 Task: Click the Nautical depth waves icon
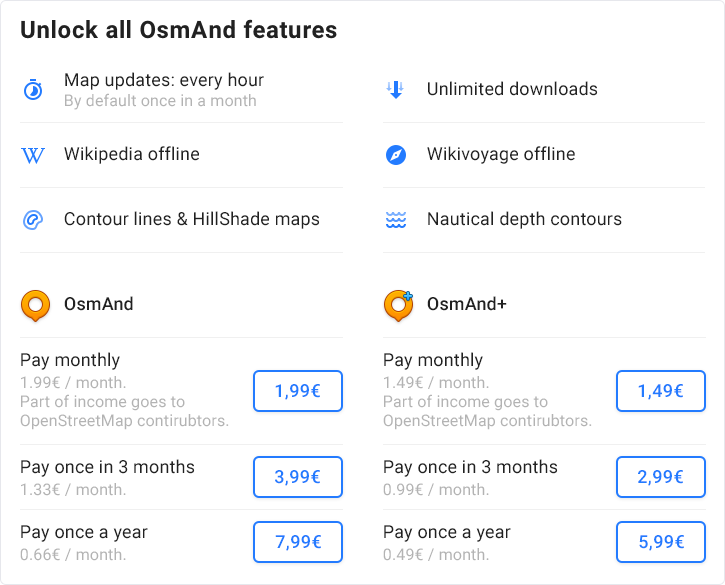pos(396,220)
